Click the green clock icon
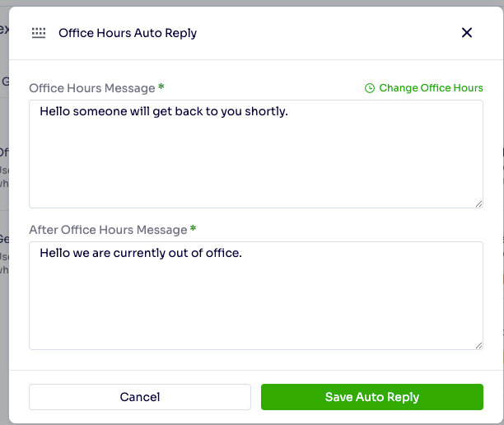 coord(370,88)
